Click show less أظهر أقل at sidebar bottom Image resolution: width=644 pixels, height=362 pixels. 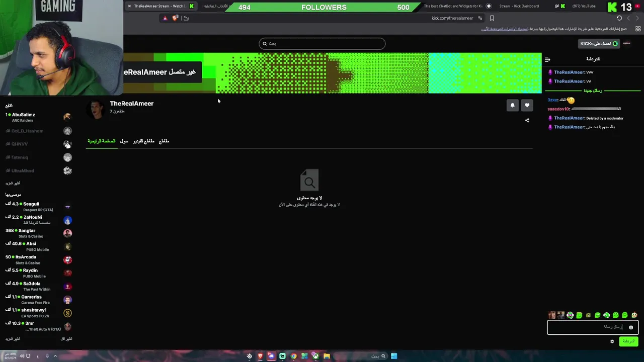66,339
